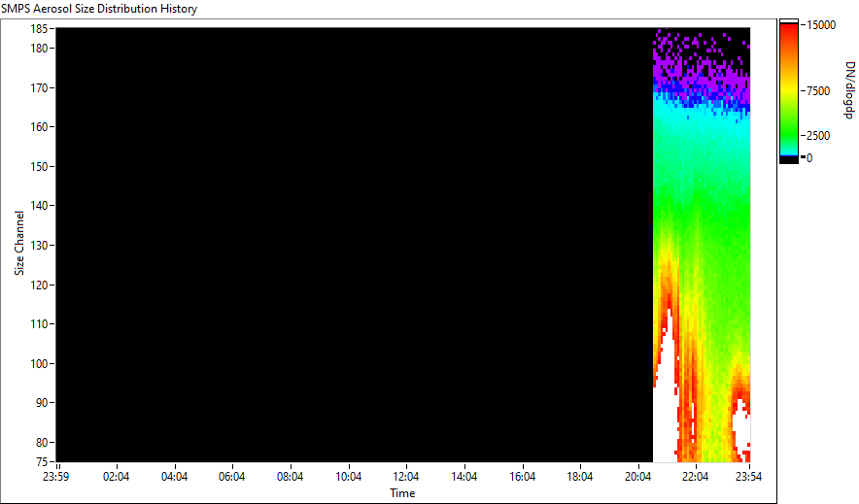Click the Size Channel y-axis label
Image resolution: width=859 pixels, height=504 pixels.
pyautogui.click(x=19, y=243)
